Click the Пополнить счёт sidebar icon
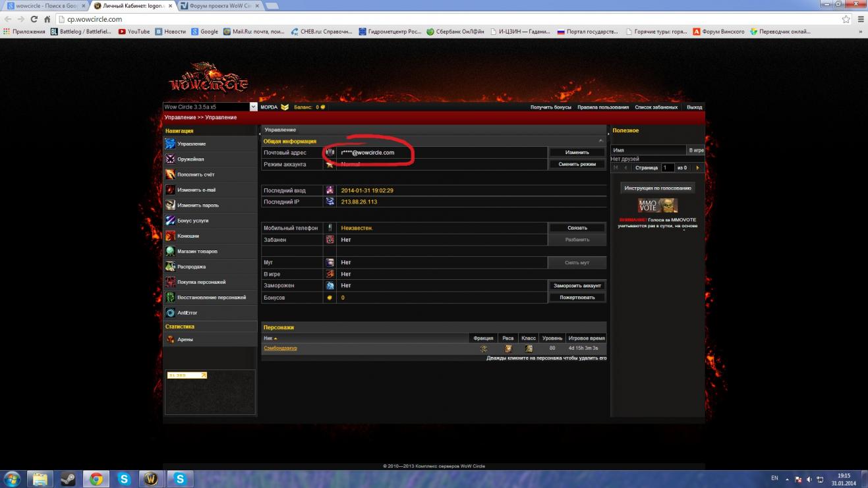Viewport: 868px width, 488px height. (170, 175)
